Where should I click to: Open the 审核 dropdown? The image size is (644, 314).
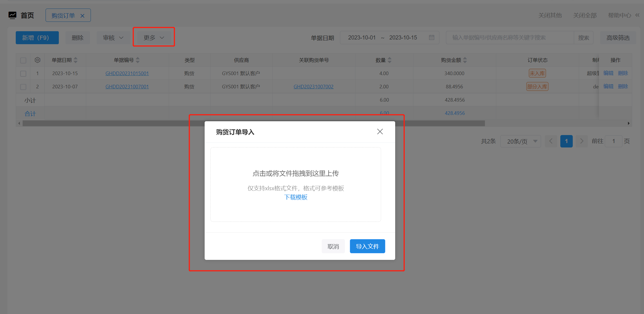pos(113,38)
